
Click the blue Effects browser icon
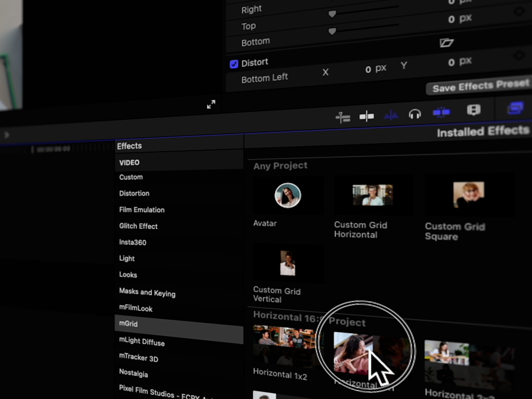(514, 108)
